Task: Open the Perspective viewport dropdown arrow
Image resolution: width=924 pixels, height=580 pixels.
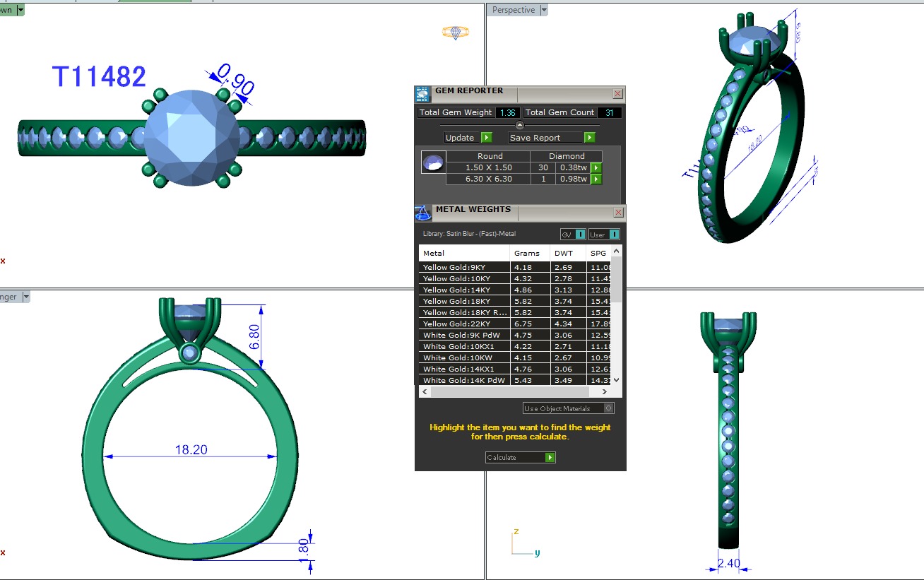Action: point(543,10)
